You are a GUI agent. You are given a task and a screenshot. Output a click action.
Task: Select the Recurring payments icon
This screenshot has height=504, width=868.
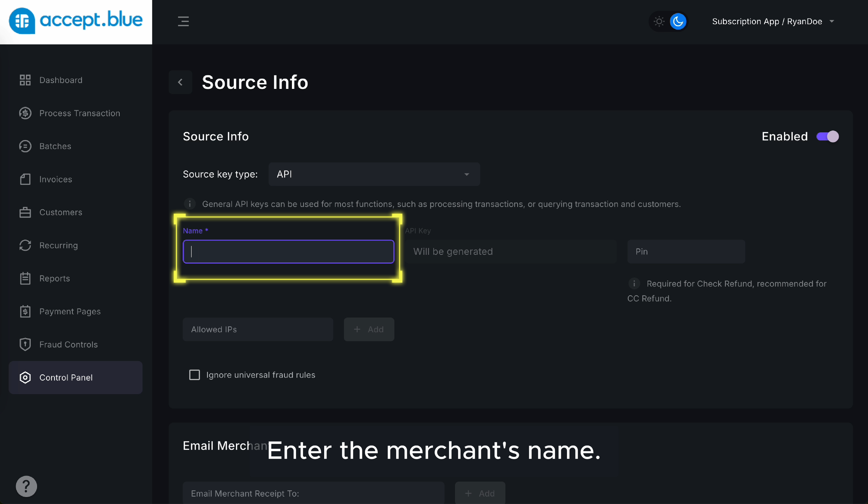(x=24, y=245)
